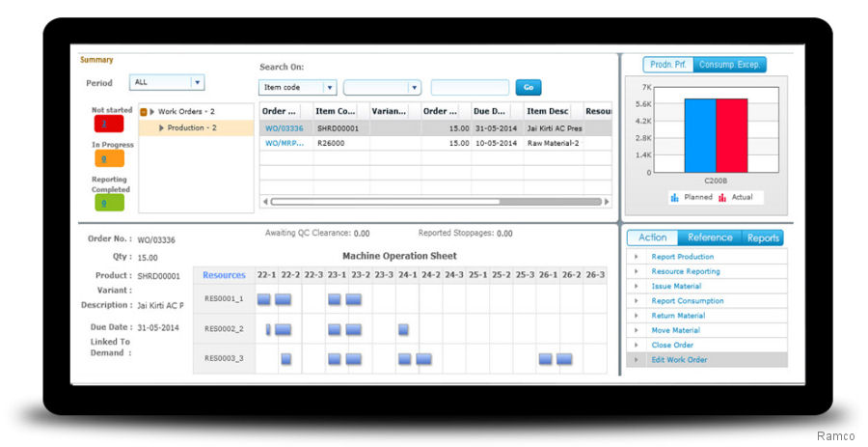This screenshot has height=447, width=868.
Task: Click the Planned legend chart icon
Action: [675, 197]
